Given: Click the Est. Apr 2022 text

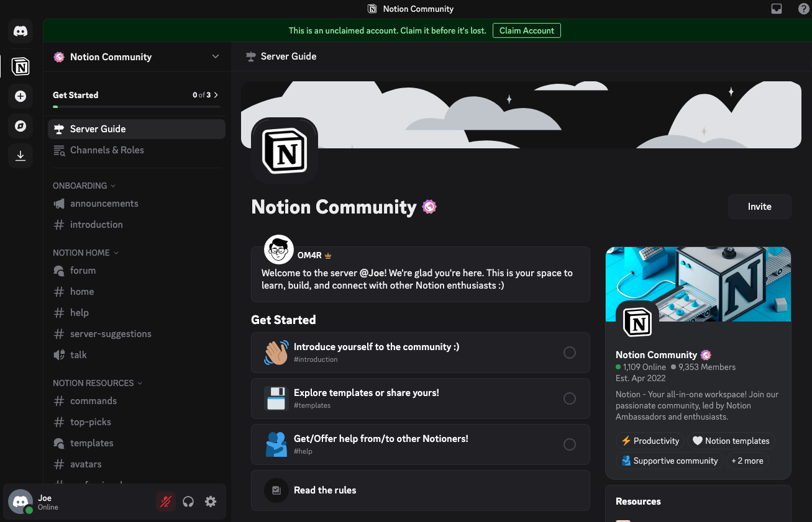Looking at the screenshot, I should point(641,378).
